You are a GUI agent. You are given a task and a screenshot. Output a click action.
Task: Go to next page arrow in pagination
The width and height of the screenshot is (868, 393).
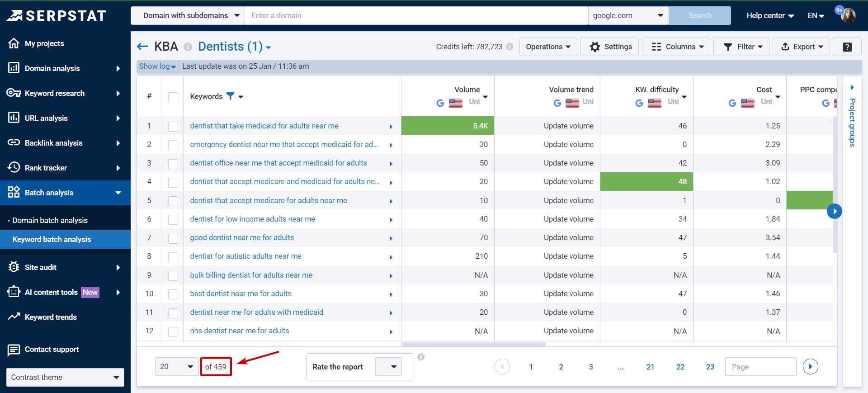click(x=810, y=366)
